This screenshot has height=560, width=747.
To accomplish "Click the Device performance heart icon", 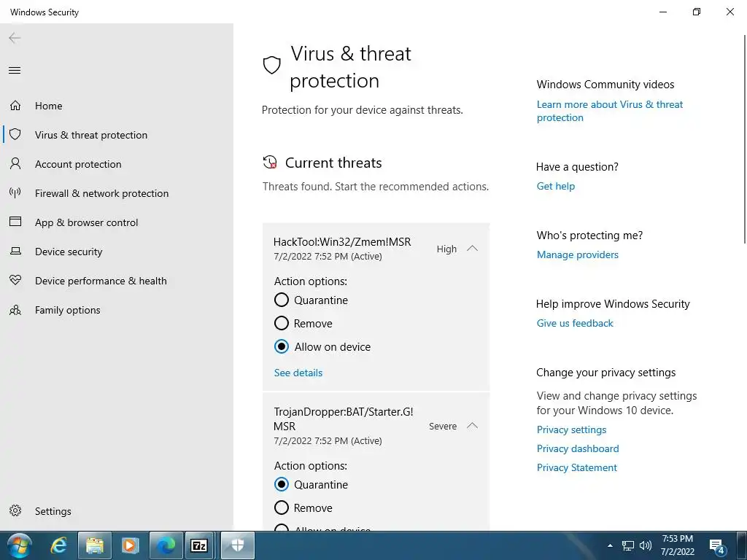I will coord(15,280).
